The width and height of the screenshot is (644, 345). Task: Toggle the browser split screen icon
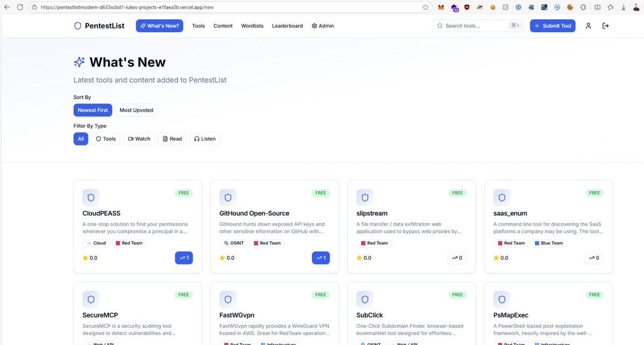(598, 8)
